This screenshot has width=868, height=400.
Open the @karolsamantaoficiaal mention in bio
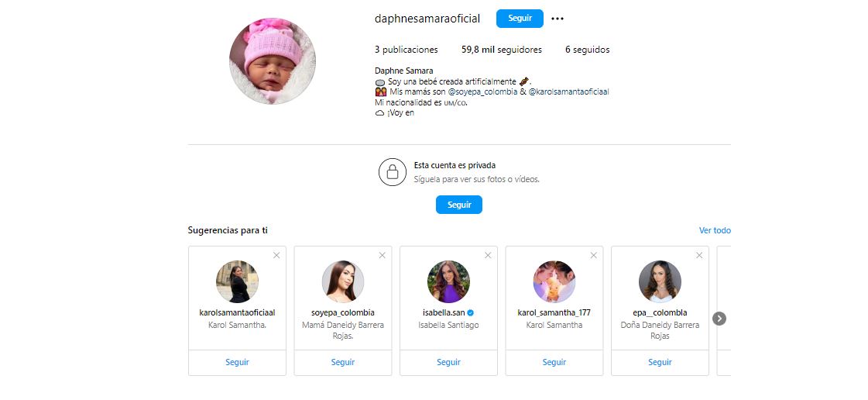click(569, 92)
